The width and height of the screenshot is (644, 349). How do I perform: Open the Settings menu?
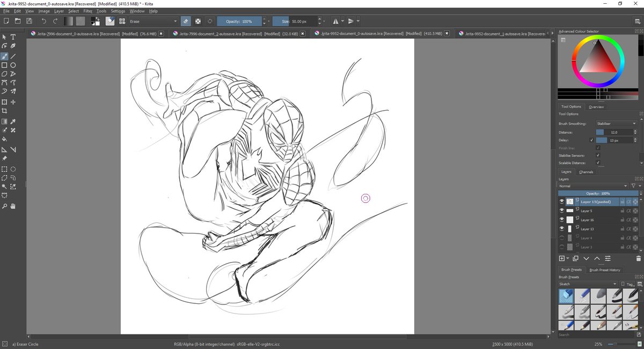118,11
